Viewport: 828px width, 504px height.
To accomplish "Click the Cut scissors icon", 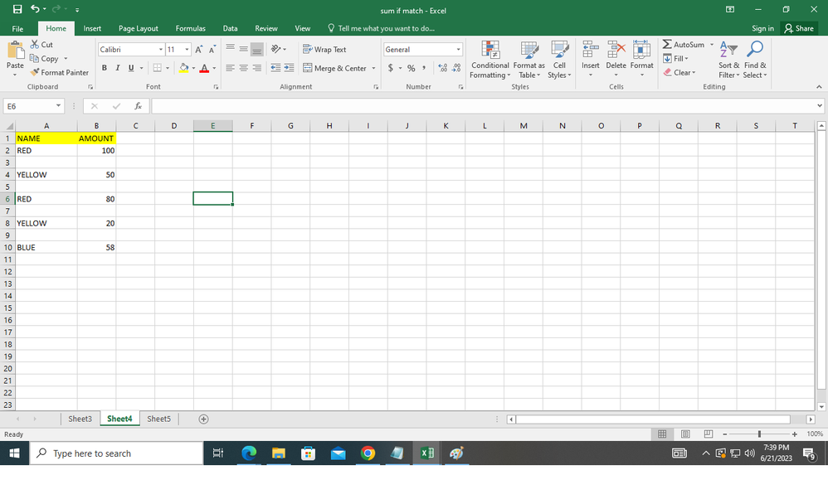I will (35, 44).
